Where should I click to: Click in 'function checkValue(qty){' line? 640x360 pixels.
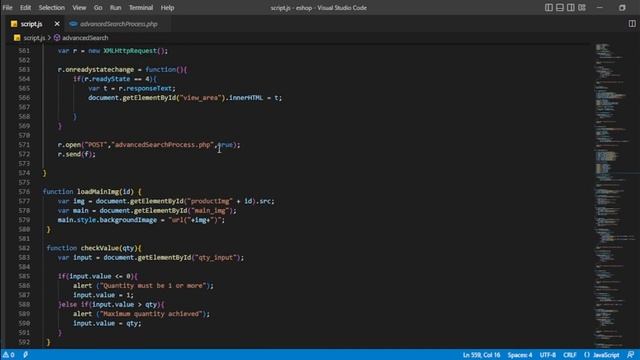coord(94,248)
